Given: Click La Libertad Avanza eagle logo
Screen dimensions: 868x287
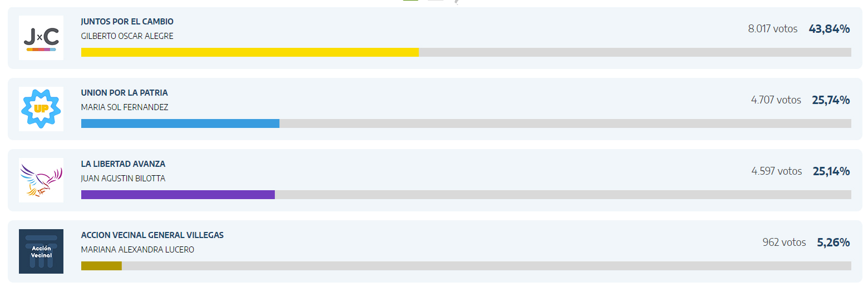Looking at the screenshot, I should pyautogui.click(x=41, y=180).
